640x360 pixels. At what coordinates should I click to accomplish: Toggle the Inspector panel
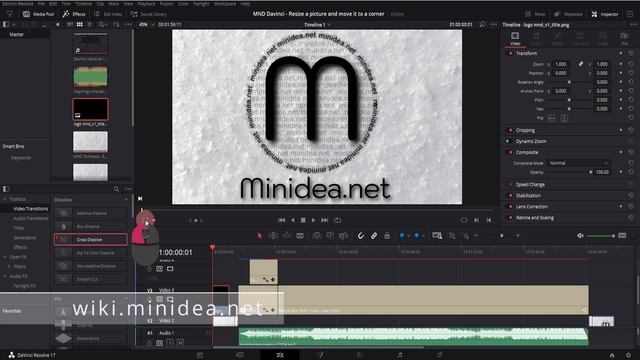click(x=604, y=14)
